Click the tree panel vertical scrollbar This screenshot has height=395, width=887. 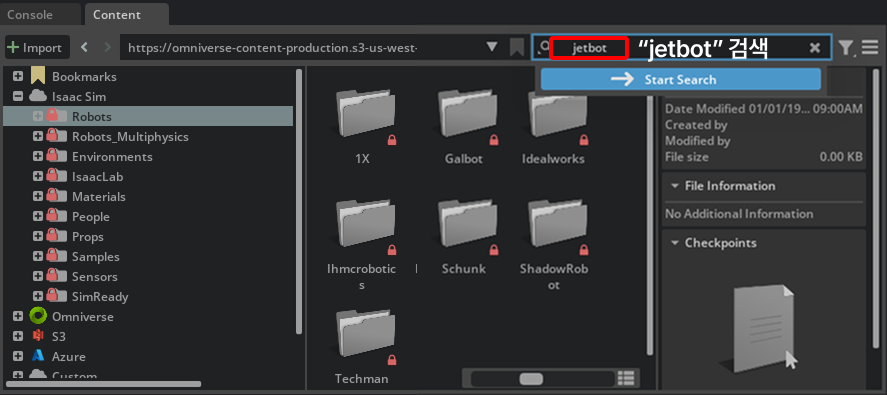coord(299,201)
